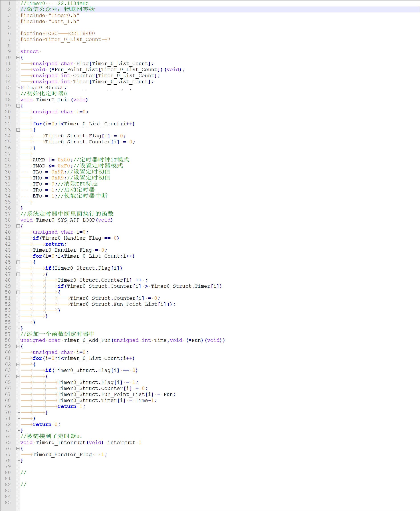Click the "Counter[i] > Timer0_Struct.Timer[i]" comparison line
This screenshot has height=511, width=420.
tap(140, 286)
